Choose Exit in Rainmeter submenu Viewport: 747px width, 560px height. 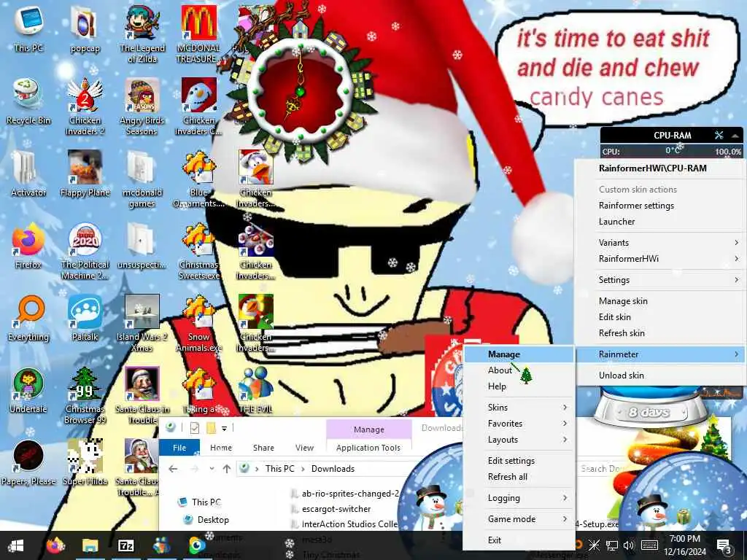click(x=519, y=540)
